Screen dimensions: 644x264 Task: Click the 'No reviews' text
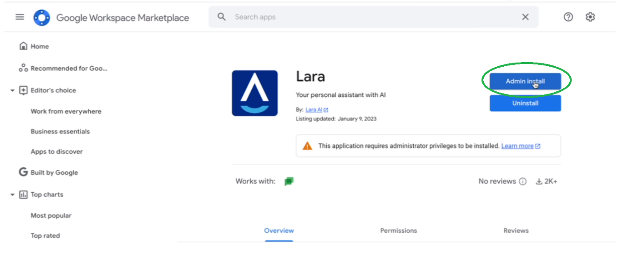tap(497, 181)
